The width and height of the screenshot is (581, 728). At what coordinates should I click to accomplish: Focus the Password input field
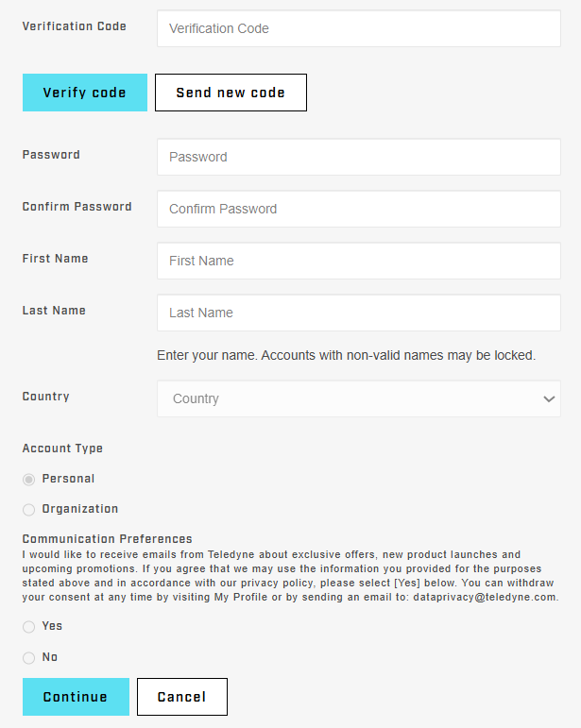[x=358, y=157]
